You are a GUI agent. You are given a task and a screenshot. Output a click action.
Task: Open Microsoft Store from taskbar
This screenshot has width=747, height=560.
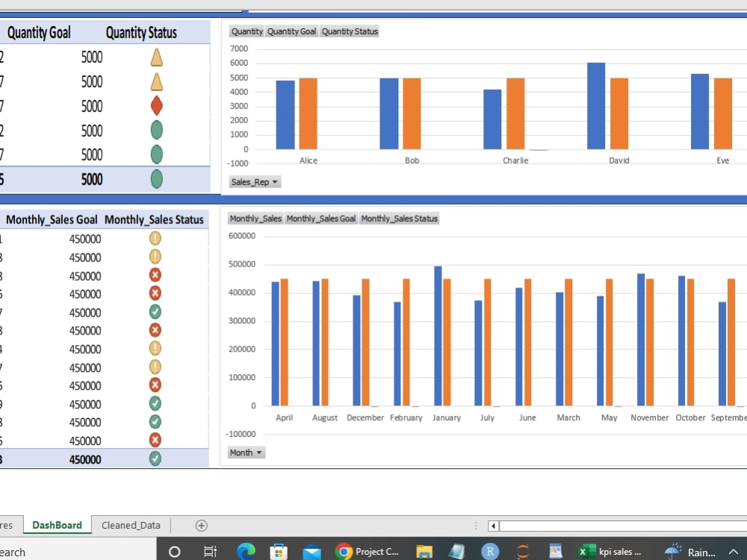coord(279,552)
